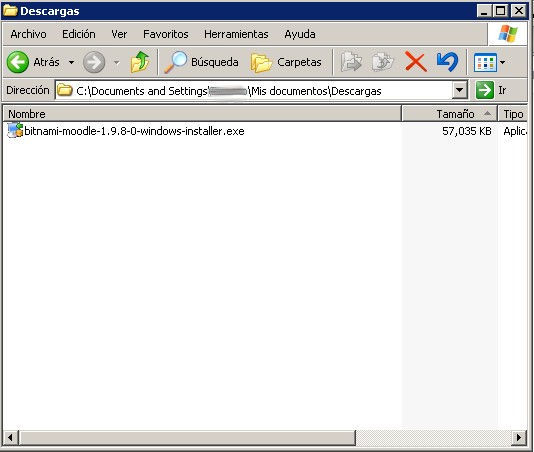Viewport: 534px width, 452px height.
Task: Open the Edición menu
Action: tap(79, 34)
